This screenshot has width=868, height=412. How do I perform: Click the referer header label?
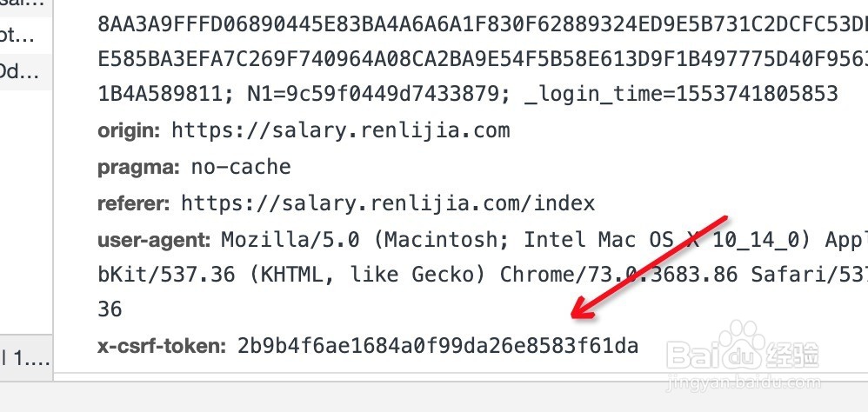point(134,204)
